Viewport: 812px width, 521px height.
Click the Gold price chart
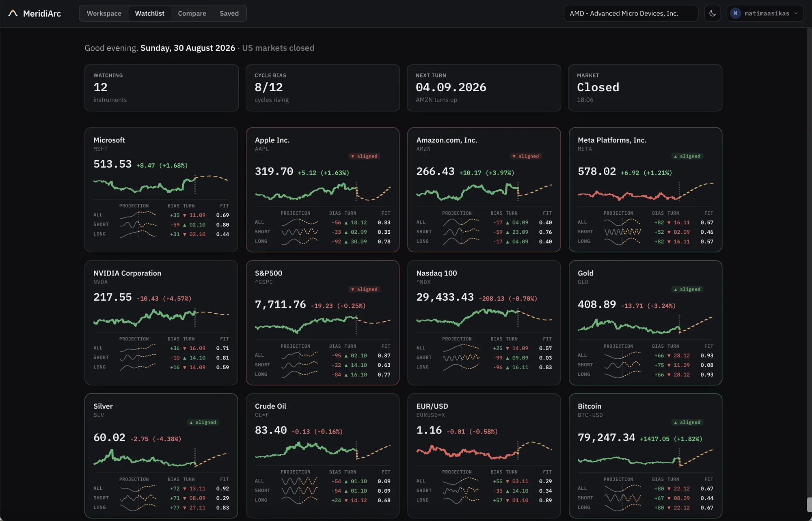pyautogui.click(x=646, y=325)
